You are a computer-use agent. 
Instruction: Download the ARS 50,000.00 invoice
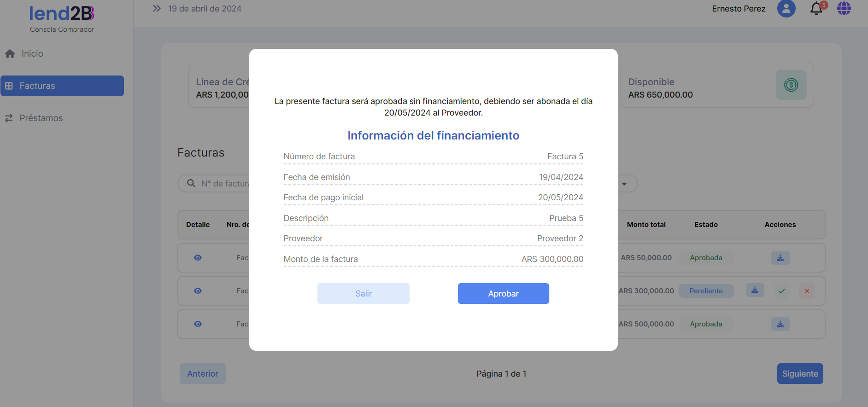(780, 258)
